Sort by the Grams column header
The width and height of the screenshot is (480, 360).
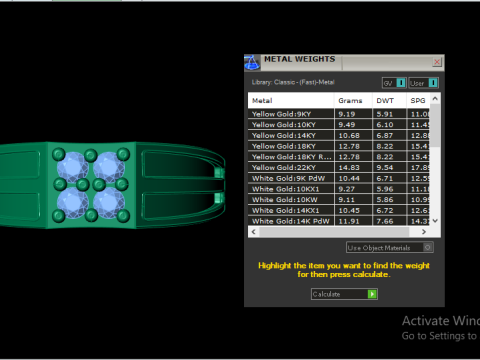[353, 100]
